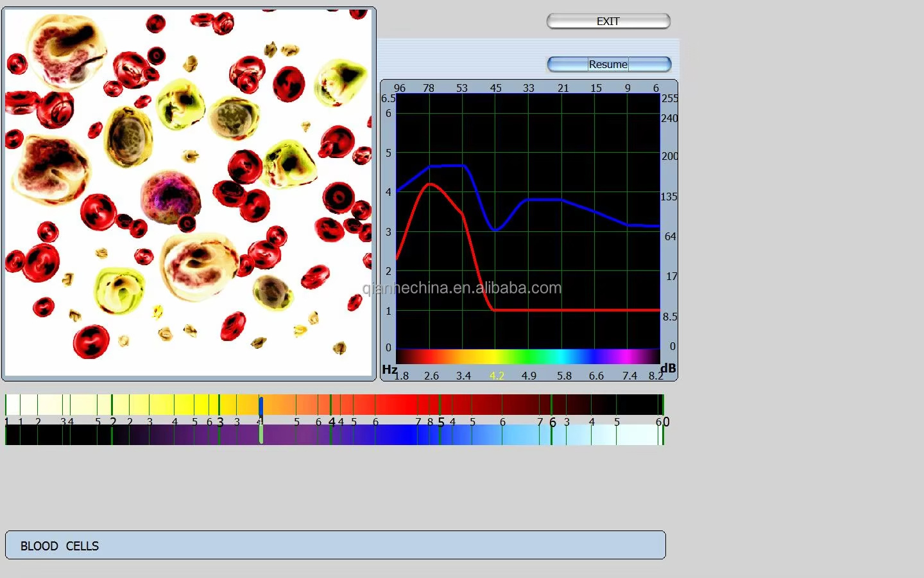Image resolution: width=924 pixels, height=578 pixels.
Task: Click the bold 2 marker on scale
Action: pyautogui.click(x=113, y=422)
